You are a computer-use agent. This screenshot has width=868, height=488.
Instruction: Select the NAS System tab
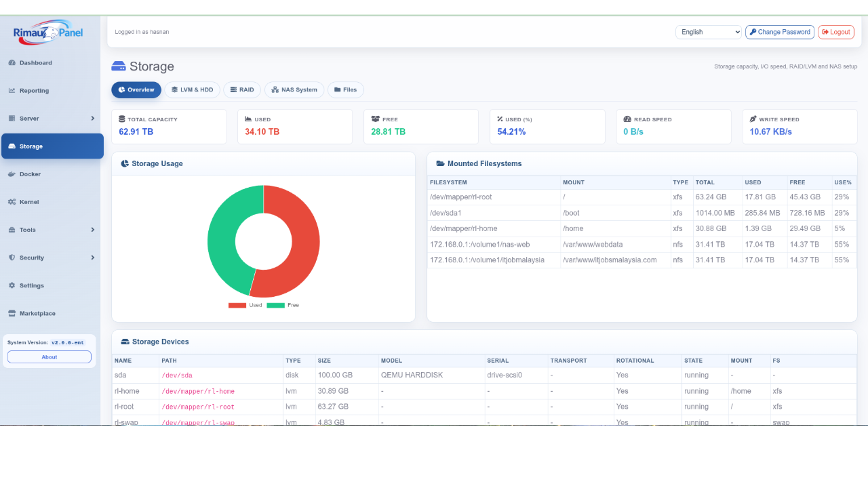[294, 89]
